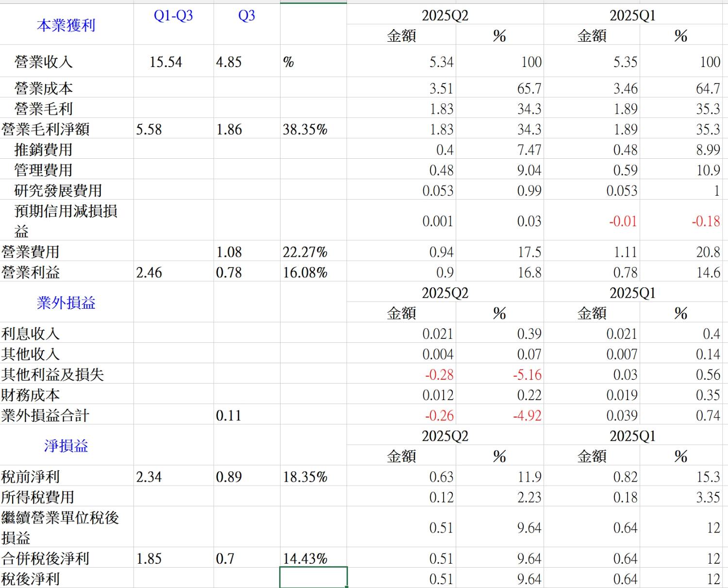Image resolution: width=728 pixels, height=588 pixels.
Task: Select the 15.54 營業收入 value cell
Action: (165, 62)
